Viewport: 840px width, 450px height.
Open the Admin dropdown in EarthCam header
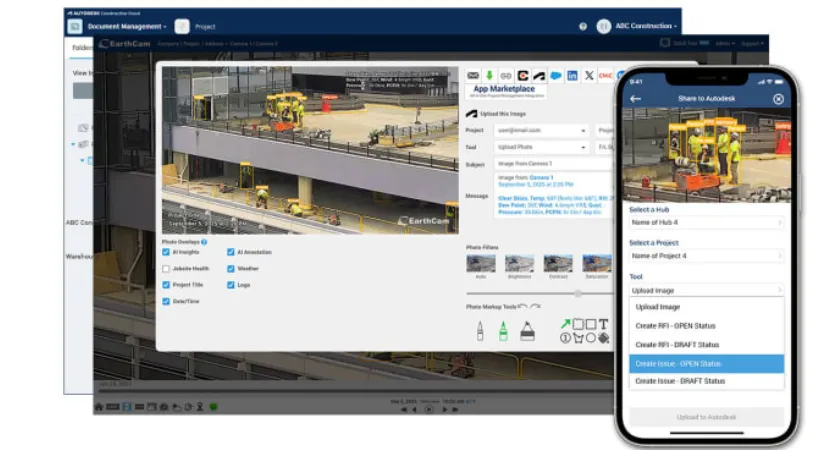coord(724,43)
